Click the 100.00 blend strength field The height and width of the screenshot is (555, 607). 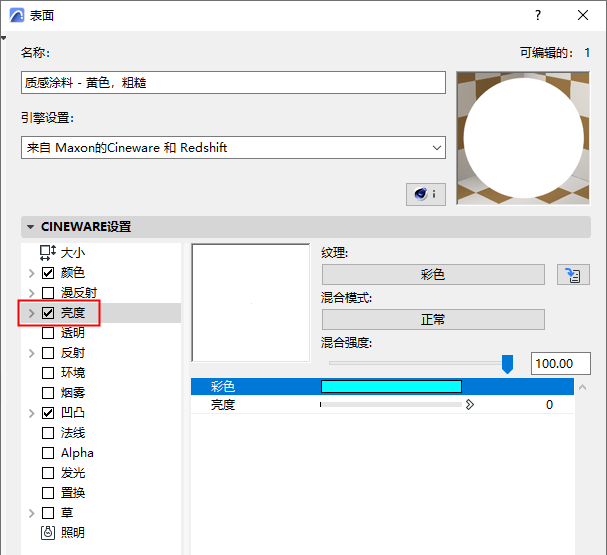point(561,363)
